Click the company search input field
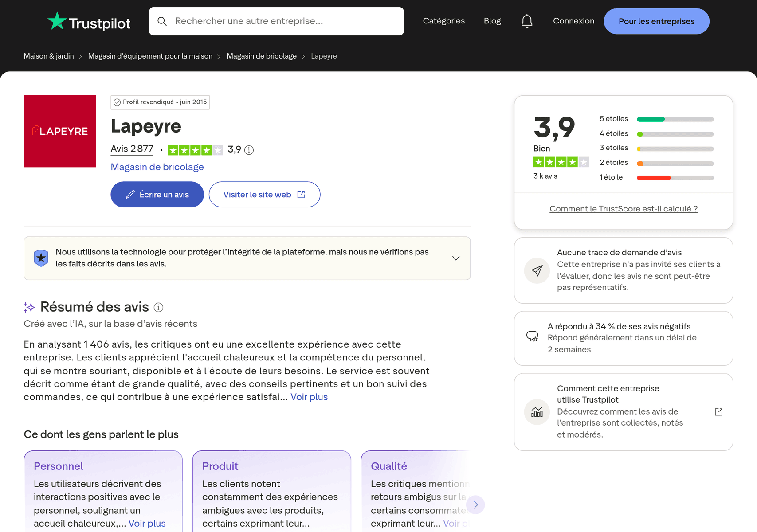The image size is (757, 532). pos(276,21)
